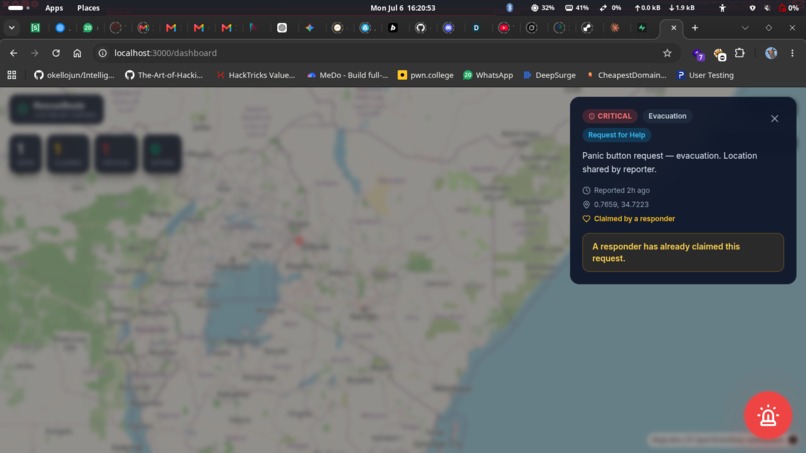Screen dimensions: 806x453
Task: Open the Places menu in top panel
Action: (88, 8)
